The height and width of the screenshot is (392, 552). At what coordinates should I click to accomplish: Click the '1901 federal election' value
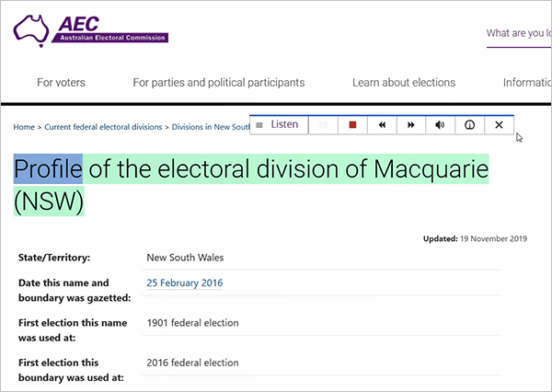(x=192, y=323)
